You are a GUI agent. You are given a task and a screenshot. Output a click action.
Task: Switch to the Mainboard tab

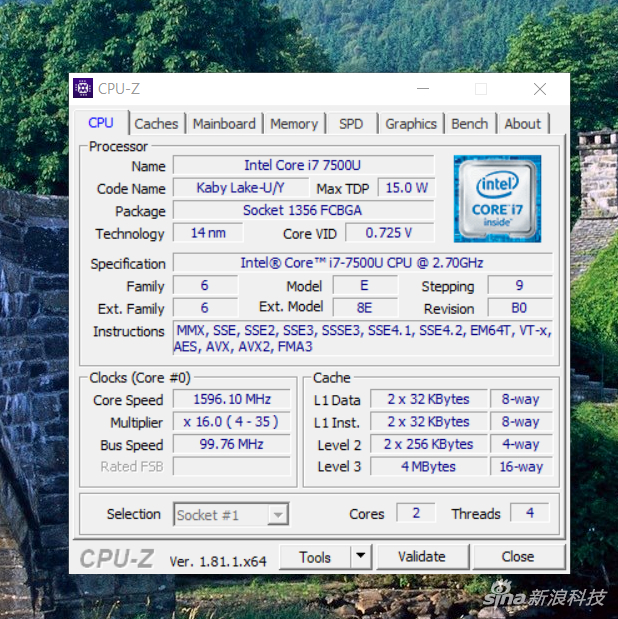[224, 124]
